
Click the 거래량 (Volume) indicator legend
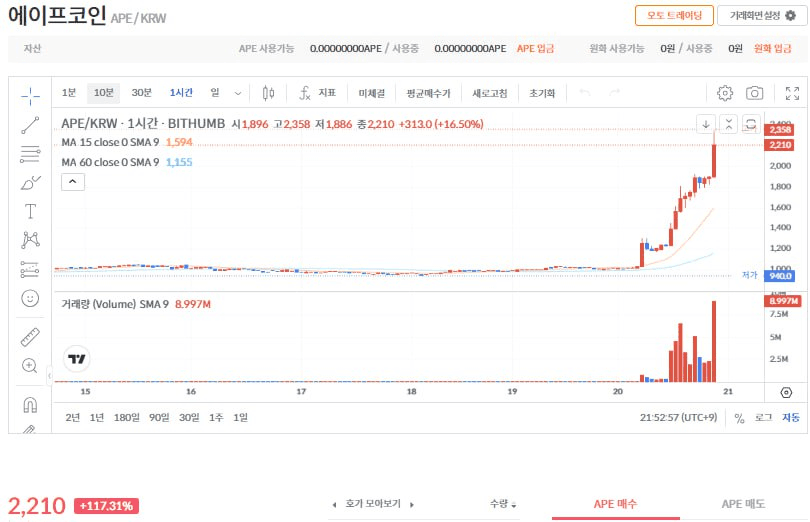coord(136,304)
